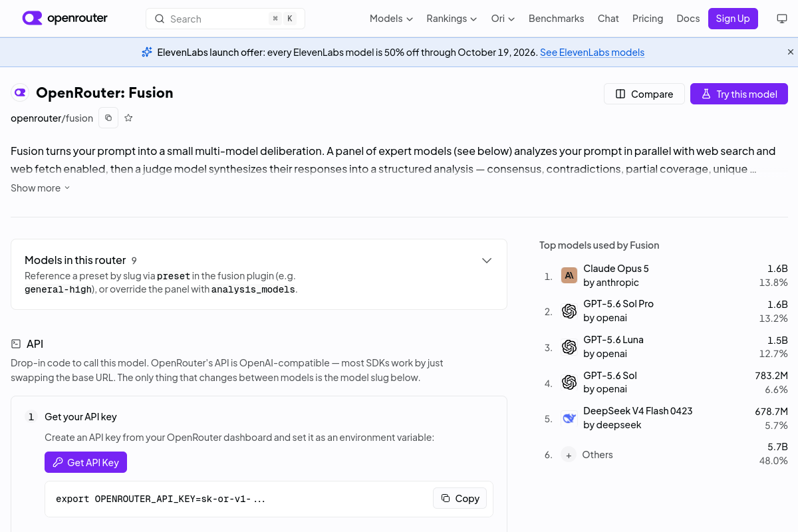Click the OpenRouter logo in header
Viewport: 798px width, 532px height.
coord(65,19)
